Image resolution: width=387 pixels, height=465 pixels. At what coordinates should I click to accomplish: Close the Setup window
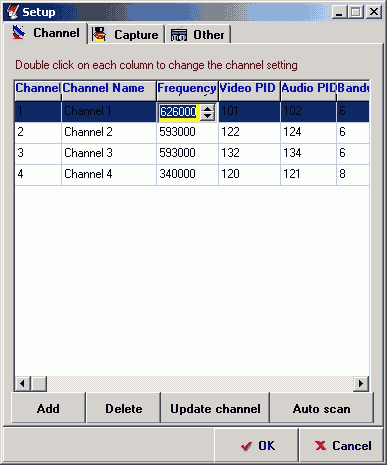coord(374,12)
